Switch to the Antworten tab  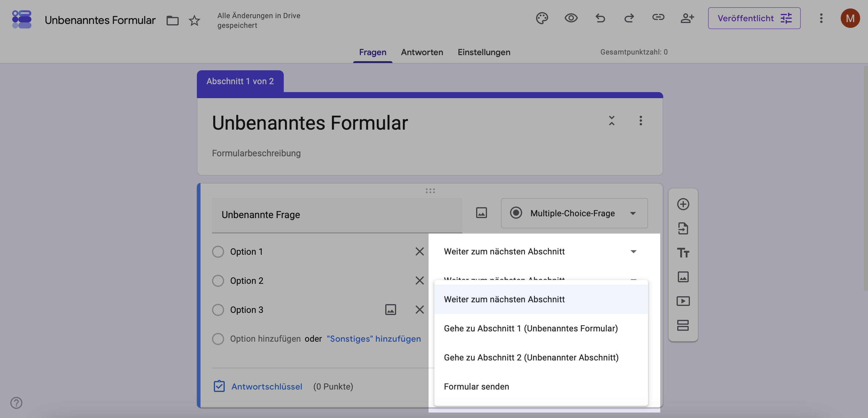[422, 52]
